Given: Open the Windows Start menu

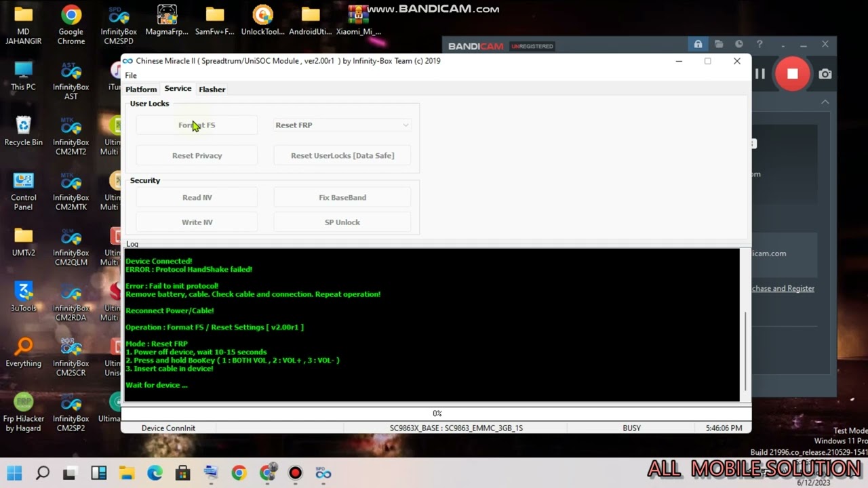Looking at the screenshot, I should (x=14, y=472).
